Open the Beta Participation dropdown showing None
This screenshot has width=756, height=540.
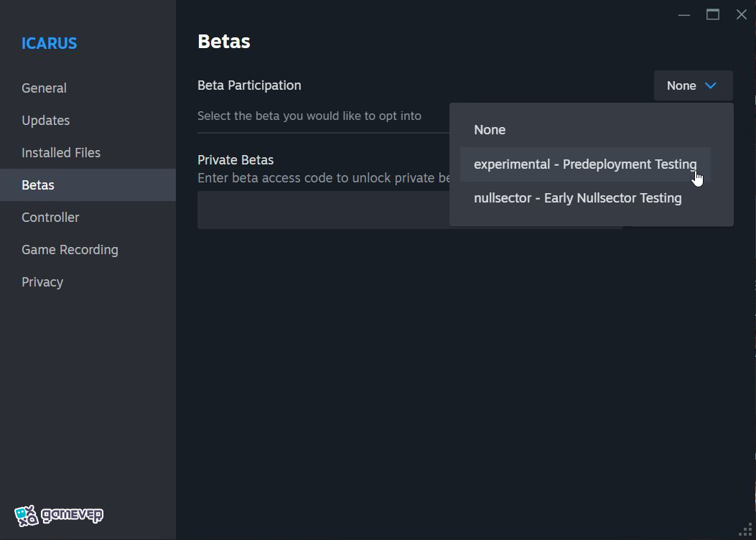click(x=693, y=86)
